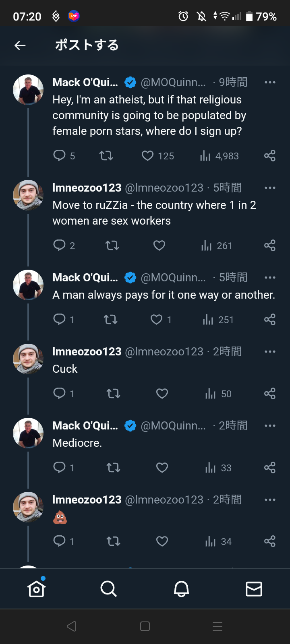Share the 'Cuck' reply
The width and height of the screenshot is (290, 644).
[269, 394]
